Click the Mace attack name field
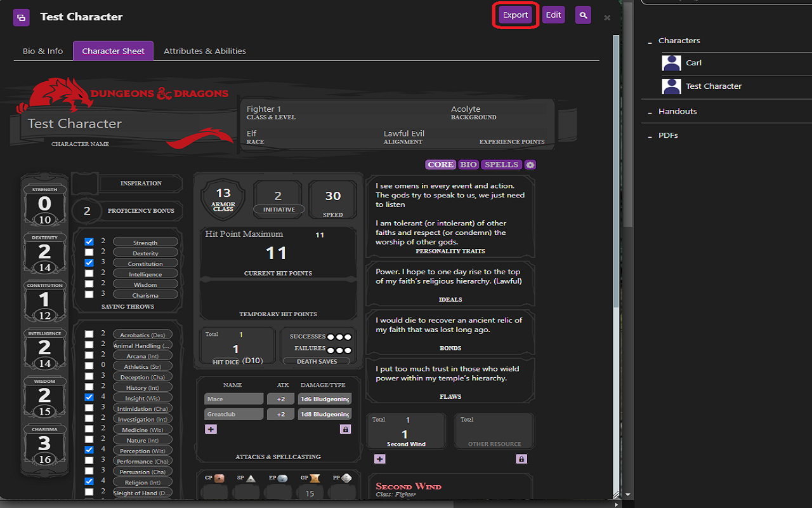 point(233,398)
